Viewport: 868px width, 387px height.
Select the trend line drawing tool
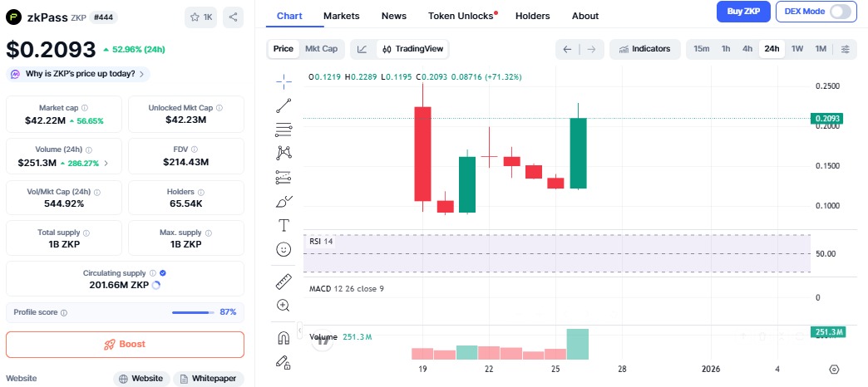coord(284,105)
